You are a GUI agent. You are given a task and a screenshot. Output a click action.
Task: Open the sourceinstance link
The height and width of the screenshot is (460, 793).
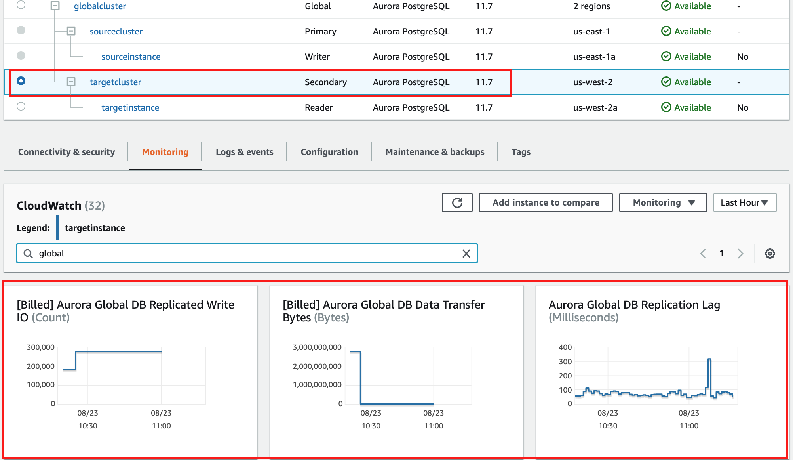tap(130, 57)
